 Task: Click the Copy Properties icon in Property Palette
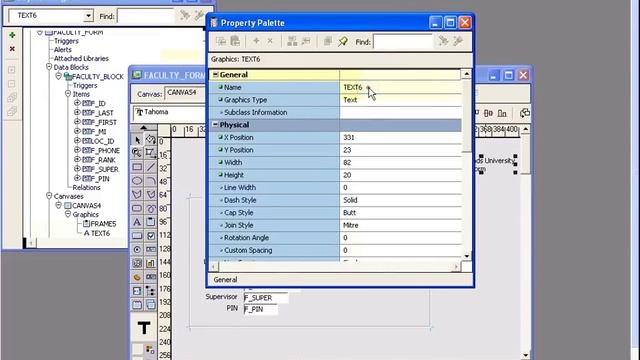click(221, 41)
